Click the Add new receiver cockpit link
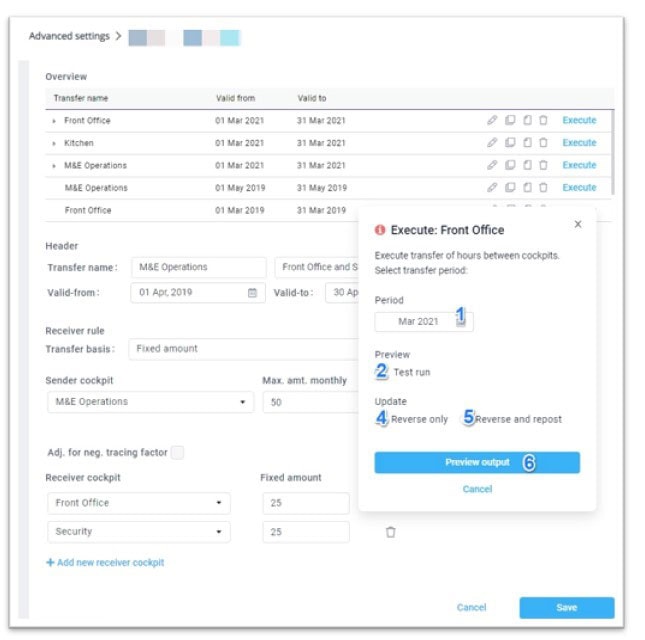This screenshot has height=640, width=645. [105, 563]
